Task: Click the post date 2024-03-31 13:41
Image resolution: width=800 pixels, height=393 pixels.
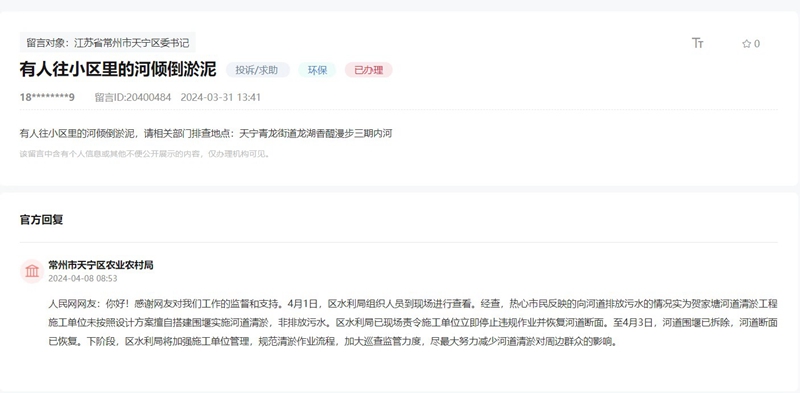Action: [x=221, y=97]
